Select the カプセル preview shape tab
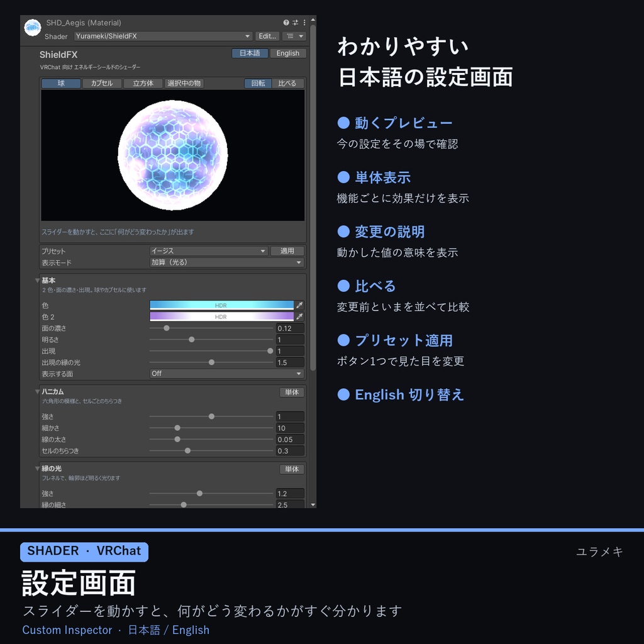Screen dimensions: 644x644 (x=102, y=84)
